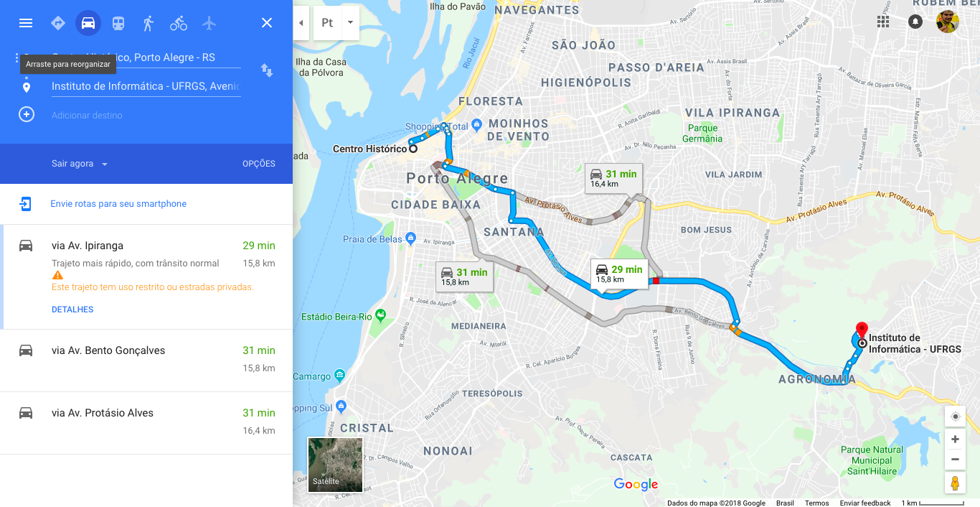Viewport: 980px width, 507px height.
Task: Click DETALHES for Av. Ipiranga route
Action: (x=72, y=310)
